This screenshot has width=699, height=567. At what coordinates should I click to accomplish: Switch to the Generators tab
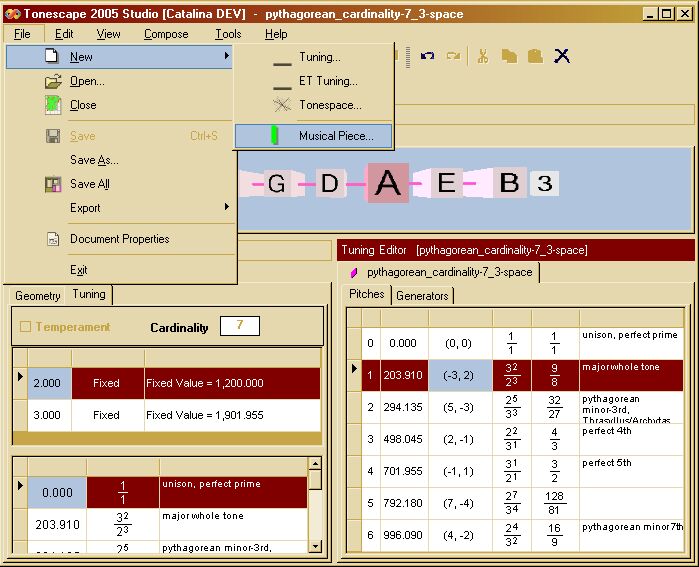pos(422,296)
